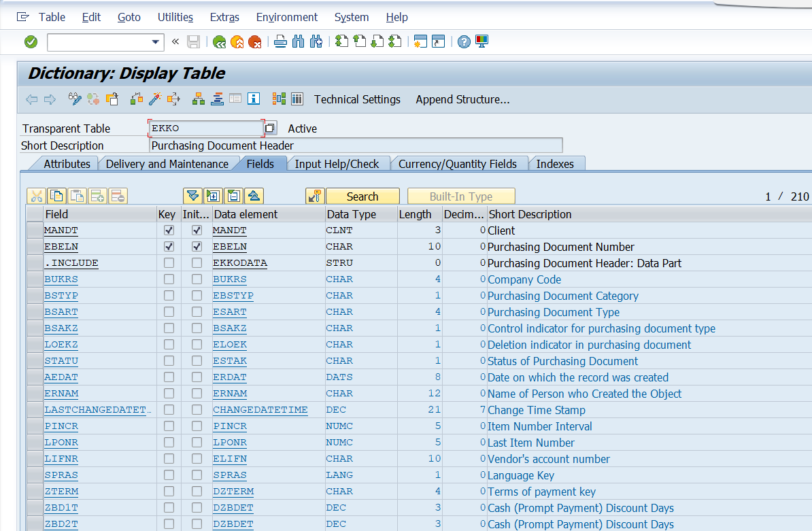Image resolution: width=812 pixels, height=531 pixels.
Task: Open the command field dropdown arrow
Action: click(155, 42)
